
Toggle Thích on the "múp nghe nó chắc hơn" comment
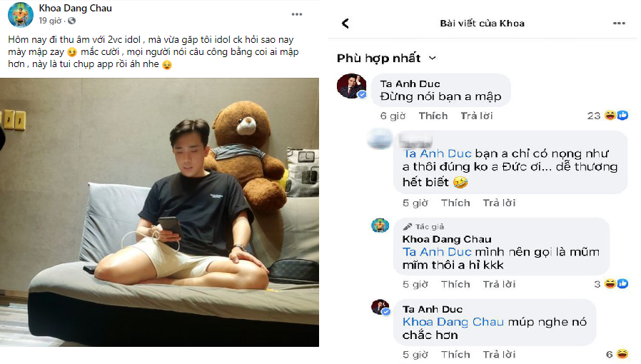[455, 354]
